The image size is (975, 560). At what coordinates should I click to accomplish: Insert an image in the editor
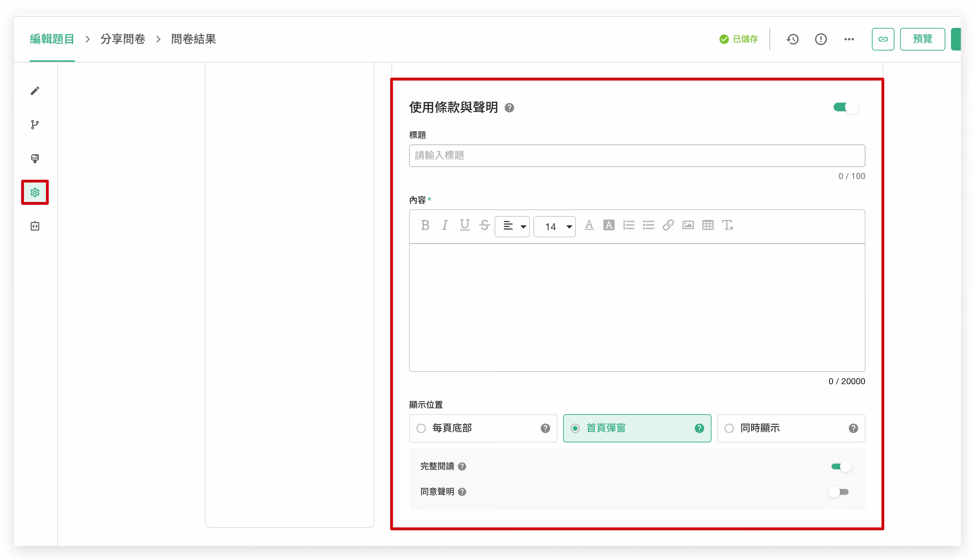pyautogui.click(x=688, y=225)
